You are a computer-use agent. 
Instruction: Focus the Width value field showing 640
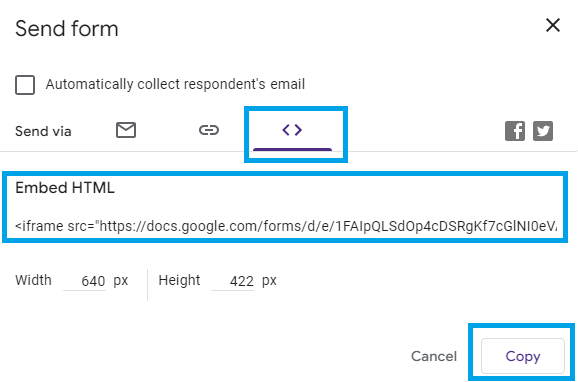click(85, 281)
